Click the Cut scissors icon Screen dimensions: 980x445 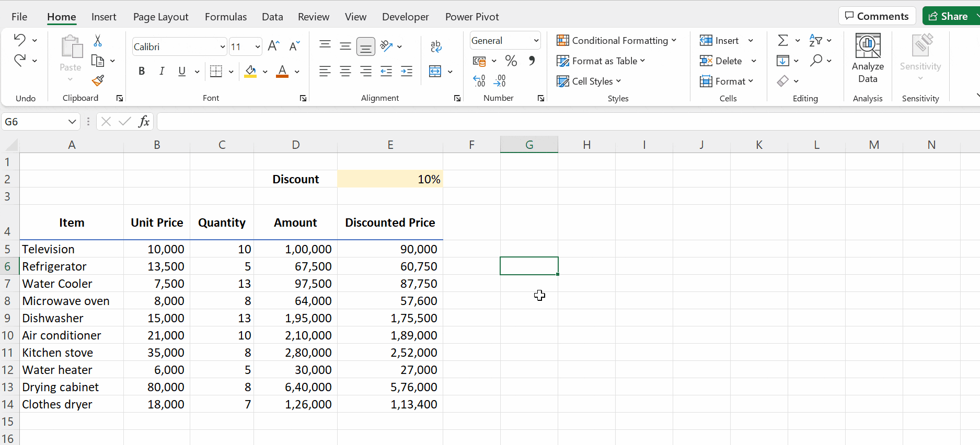point(98,41)
